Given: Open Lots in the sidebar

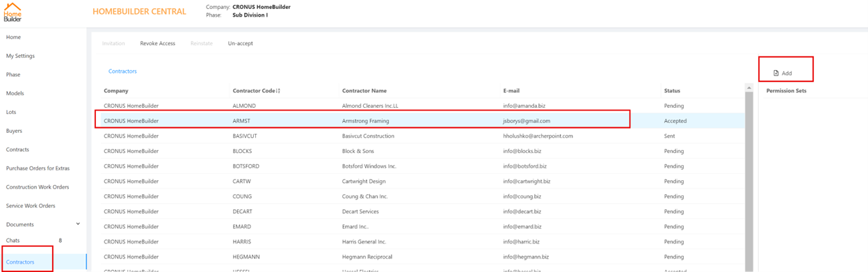Looking at the screenshot, I should pyautogui.click(x=11, y=112).
